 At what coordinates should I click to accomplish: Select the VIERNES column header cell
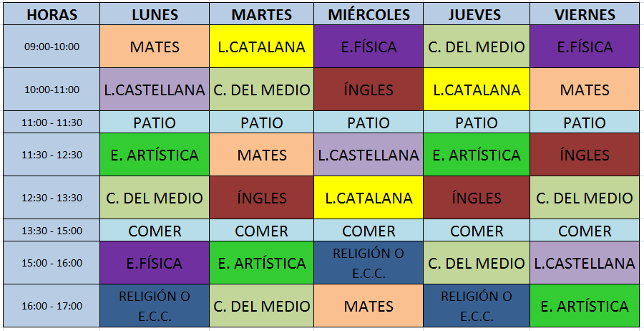point(585,14)
